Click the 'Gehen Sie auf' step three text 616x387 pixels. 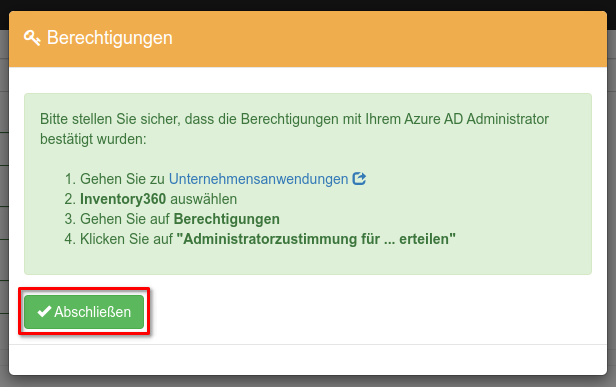click(x=125, y=219)
